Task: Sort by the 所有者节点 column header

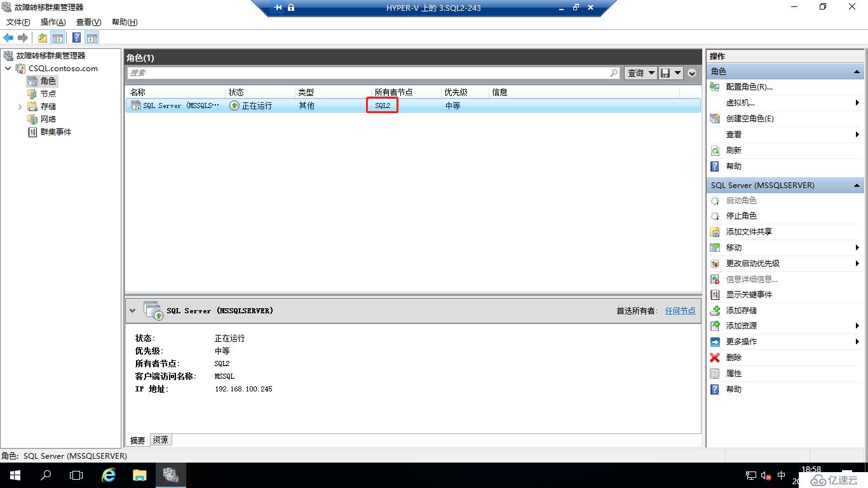Action: [x=393, y=92]
